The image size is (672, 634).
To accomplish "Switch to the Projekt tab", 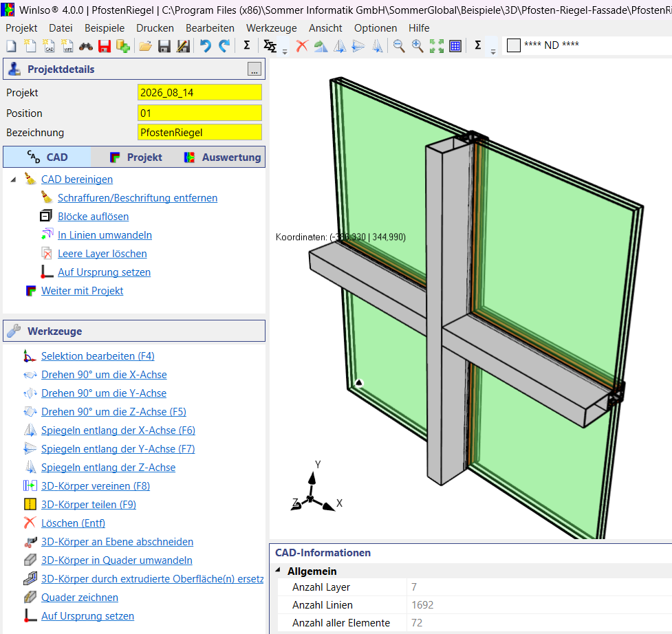I will 136,157.
